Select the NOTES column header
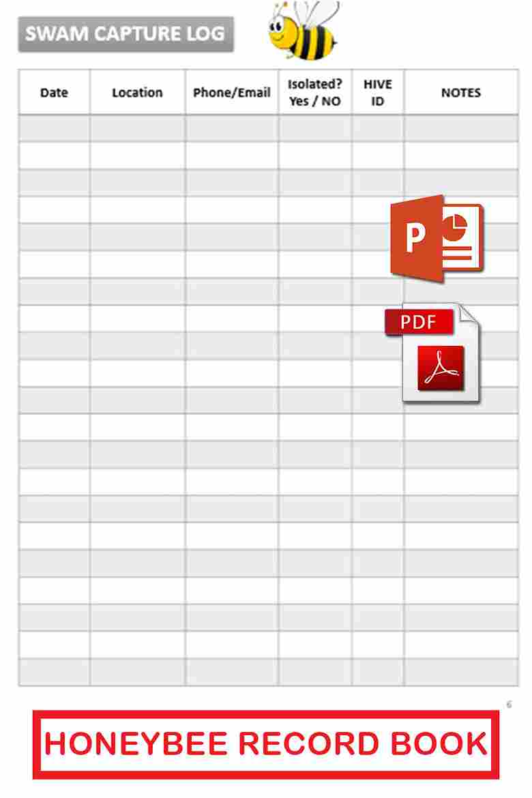The width and height of the screenshot is (532, 798). click(461, 93)
